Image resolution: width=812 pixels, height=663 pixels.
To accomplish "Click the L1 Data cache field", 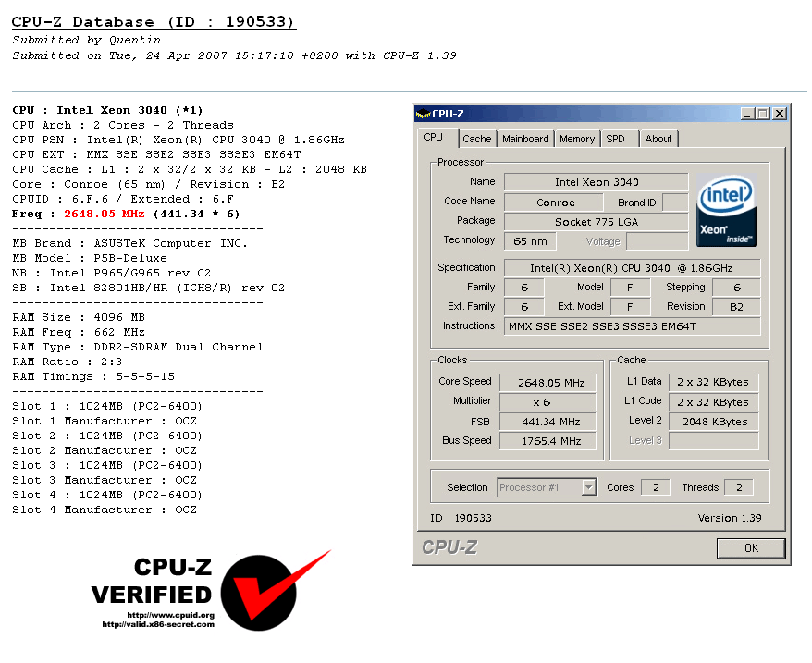I will 714,382.
